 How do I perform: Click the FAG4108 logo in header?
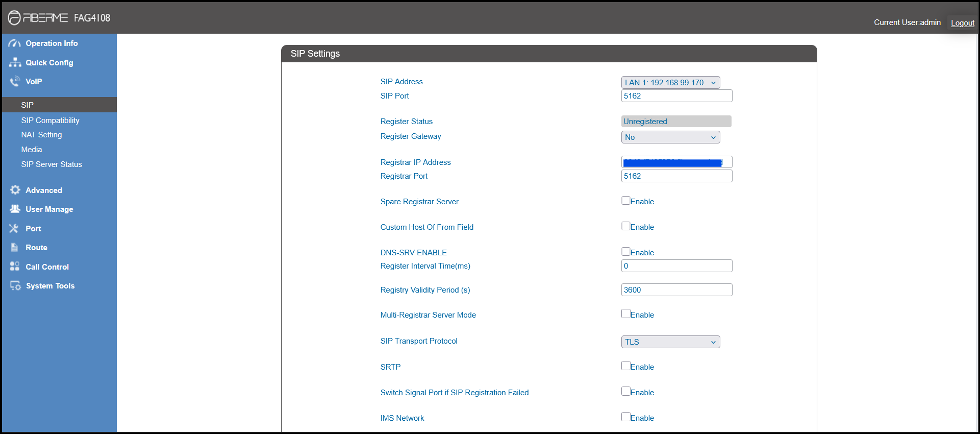59,18
